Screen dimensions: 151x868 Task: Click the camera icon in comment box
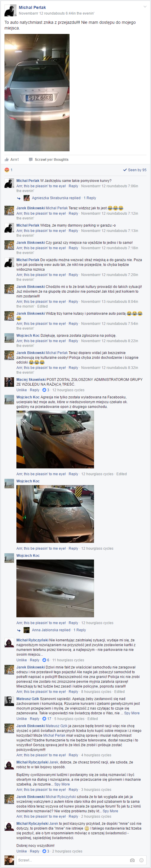pos(132,860)
